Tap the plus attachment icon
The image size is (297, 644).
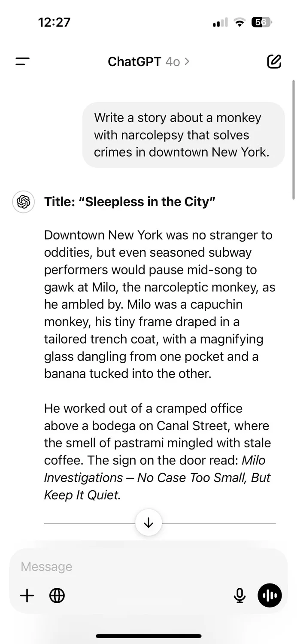pos(27,595)
